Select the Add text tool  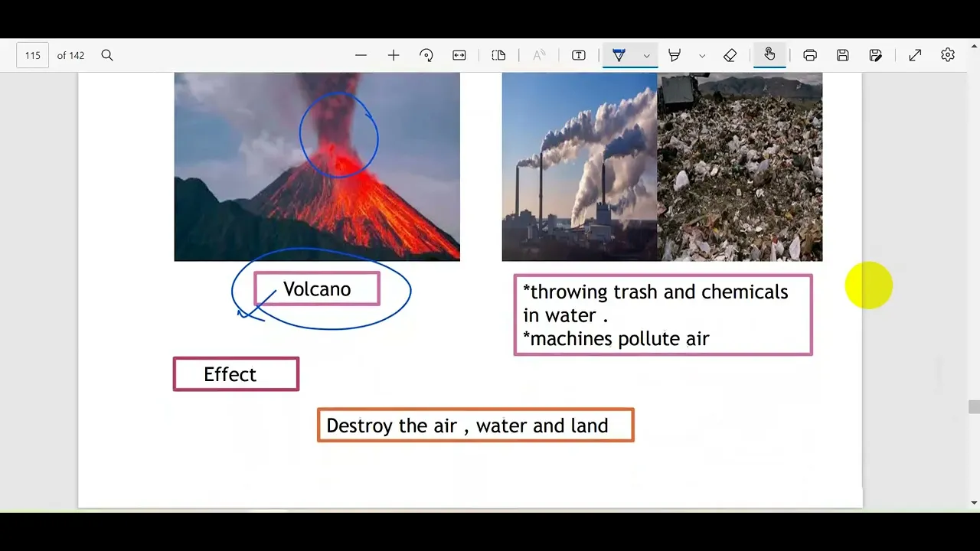pyautogui.click(x=579, y=55)
